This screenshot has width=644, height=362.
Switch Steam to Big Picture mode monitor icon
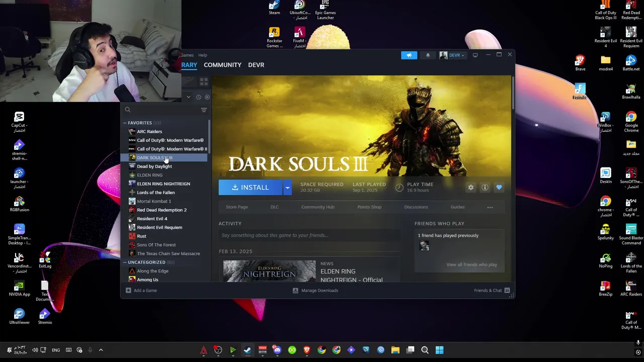coord(475,55)
